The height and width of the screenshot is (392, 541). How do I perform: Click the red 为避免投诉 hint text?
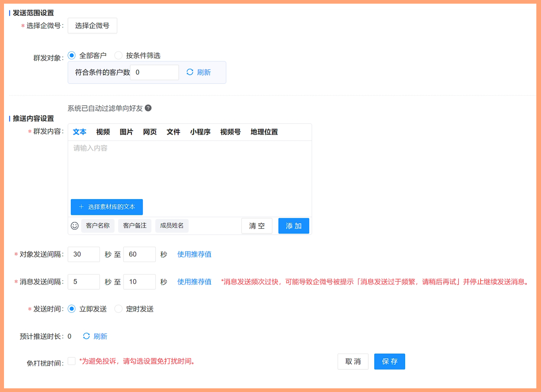138,361
